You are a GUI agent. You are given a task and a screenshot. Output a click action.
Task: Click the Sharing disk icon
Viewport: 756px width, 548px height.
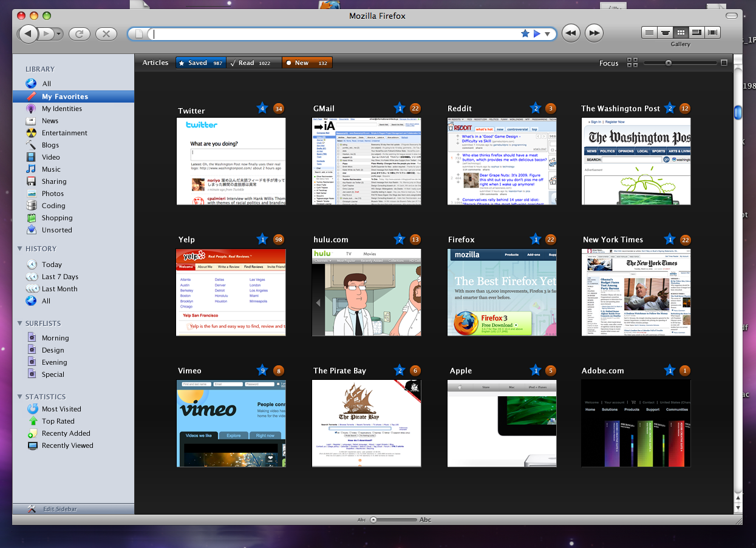(x=31, y=181)
